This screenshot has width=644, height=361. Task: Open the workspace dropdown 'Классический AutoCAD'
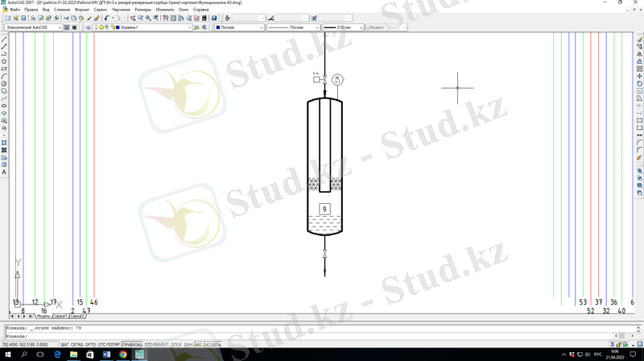click(33, 27)
